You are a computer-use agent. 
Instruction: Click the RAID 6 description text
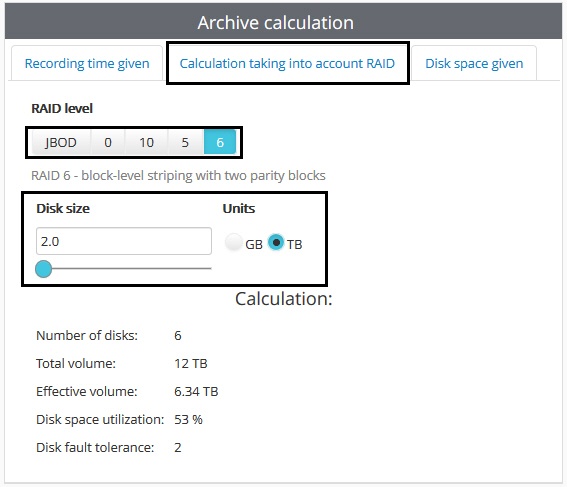click(178, 176)
